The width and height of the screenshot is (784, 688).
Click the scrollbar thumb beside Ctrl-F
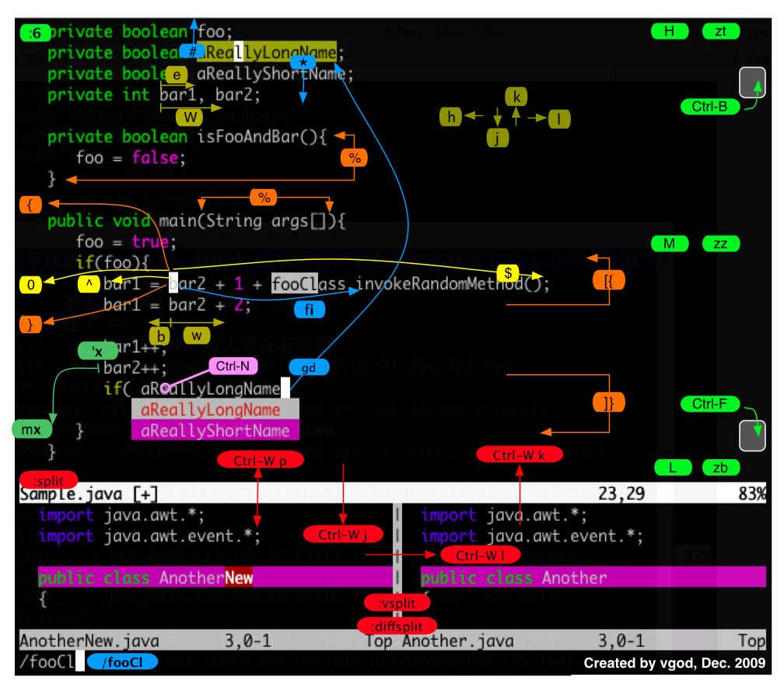coord(752,435)
